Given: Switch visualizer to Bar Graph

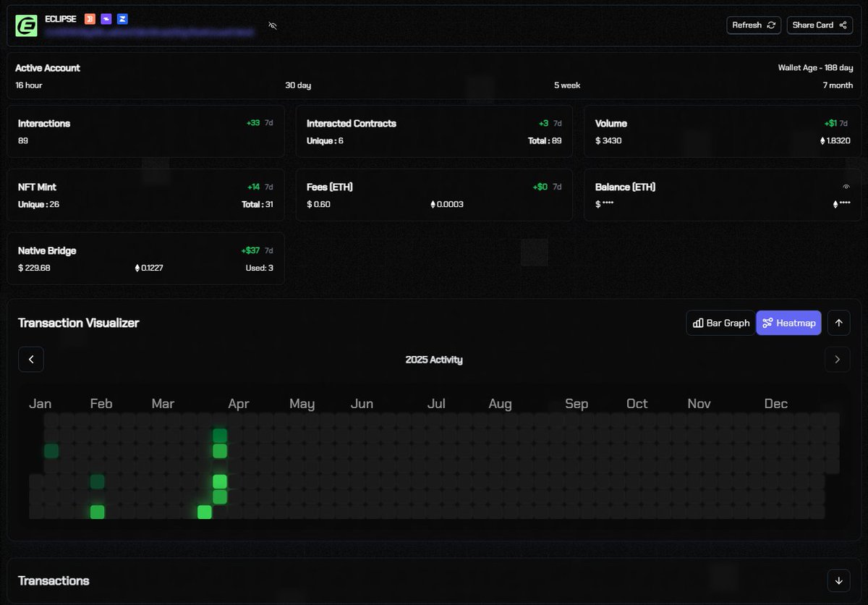Looking at the screenshot, I should 720,323.
